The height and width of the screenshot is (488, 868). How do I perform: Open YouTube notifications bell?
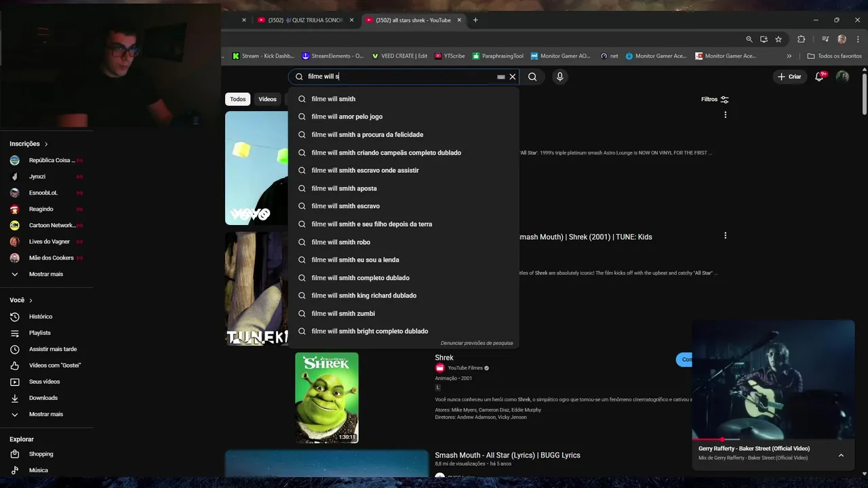(x=819, y=77)
